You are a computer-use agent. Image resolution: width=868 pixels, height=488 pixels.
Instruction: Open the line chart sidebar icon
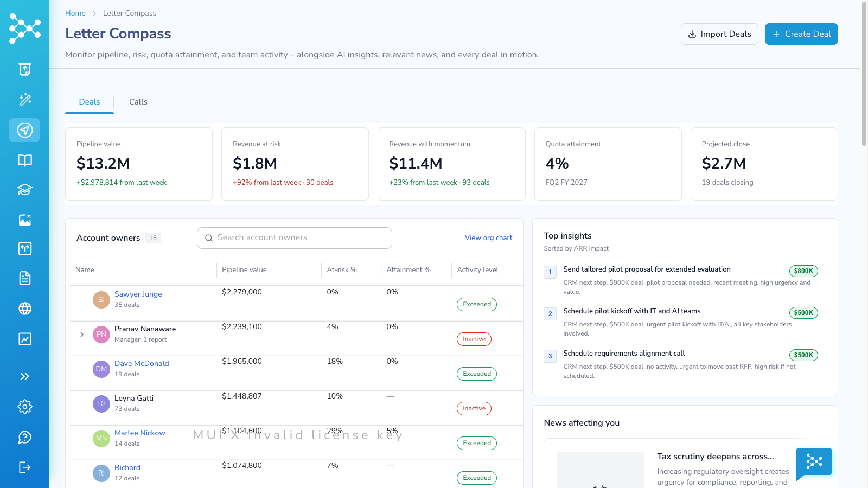pyautogui.click(x=24, y=339)
